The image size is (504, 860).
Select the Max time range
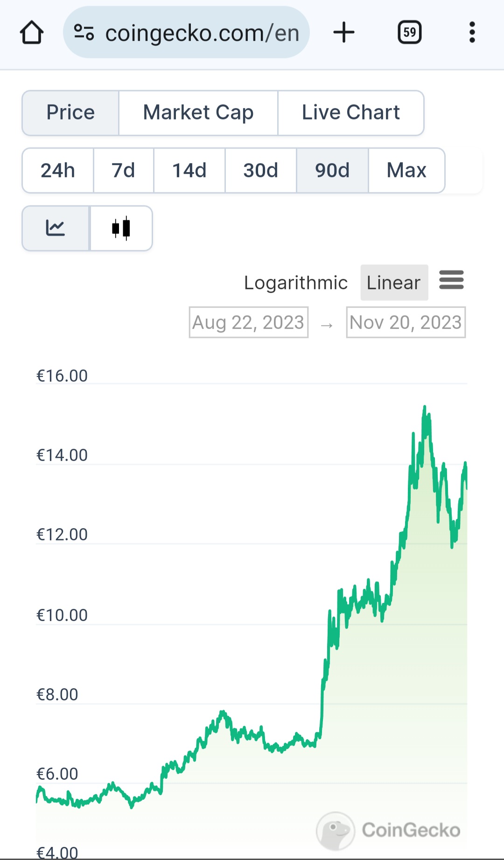pos(406,170)
